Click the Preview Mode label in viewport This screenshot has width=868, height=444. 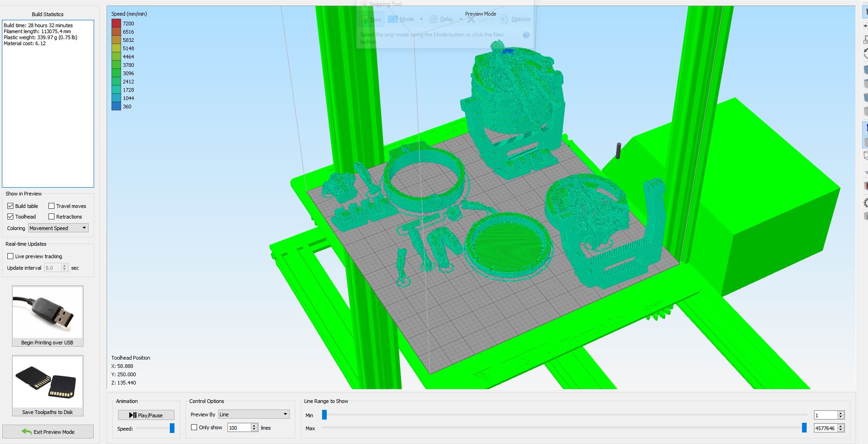(480, 14)
